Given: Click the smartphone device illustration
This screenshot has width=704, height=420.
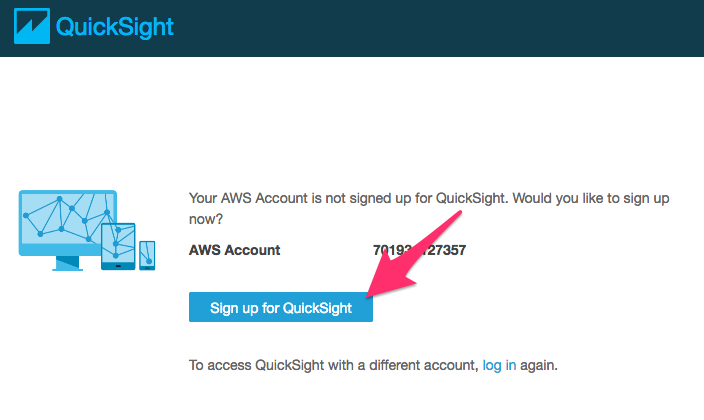Looking at the screenshot, I should [x=147, y=255].
